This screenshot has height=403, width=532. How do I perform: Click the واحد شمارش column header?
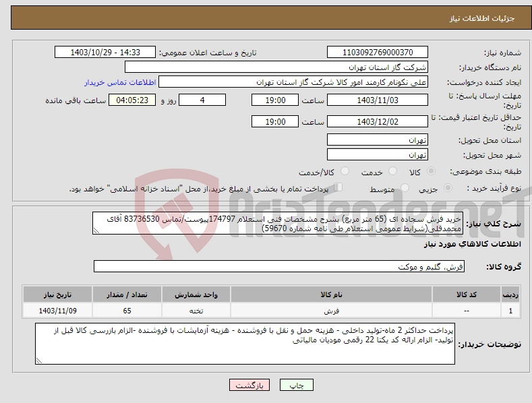pos(196,294)
